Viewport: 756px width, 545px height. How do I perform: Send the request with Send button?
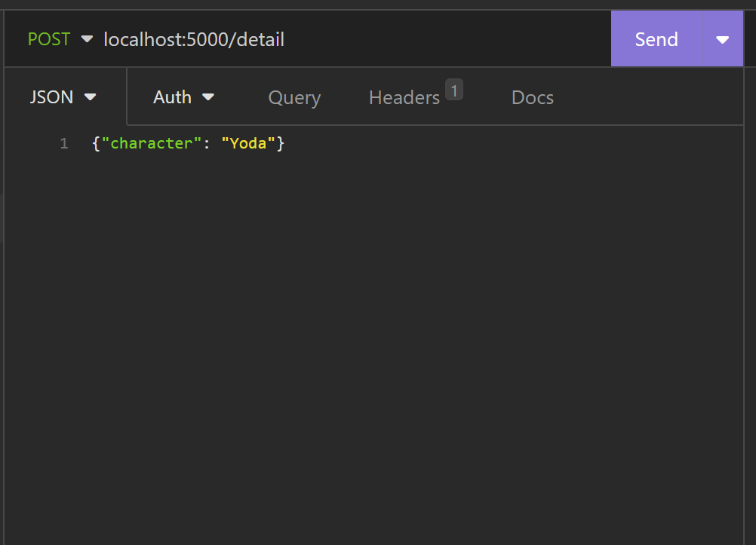656,39
